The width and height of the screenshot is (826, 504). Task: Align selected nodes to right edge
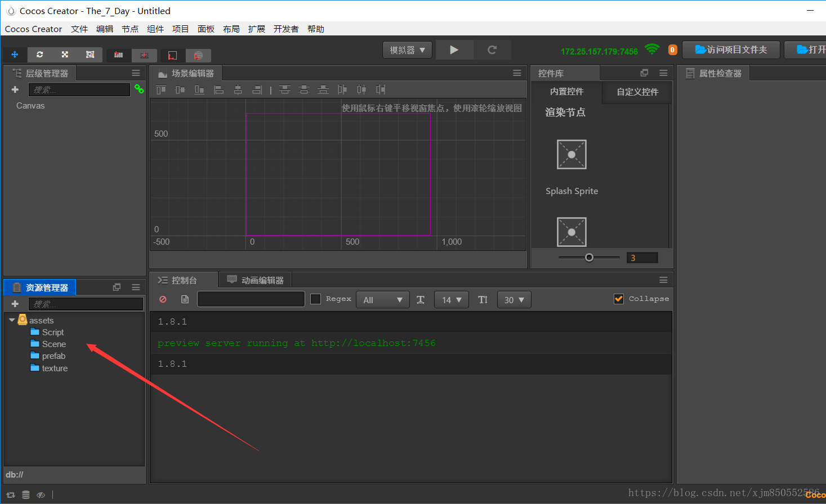tap(257, 89)
